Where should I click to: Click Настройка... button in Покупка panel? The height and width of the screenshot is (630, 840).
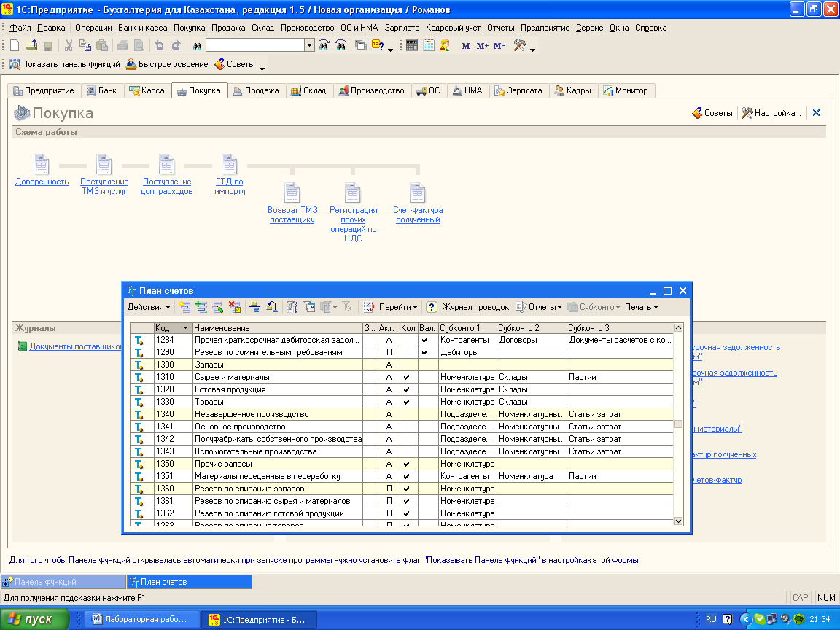(771, 113)
